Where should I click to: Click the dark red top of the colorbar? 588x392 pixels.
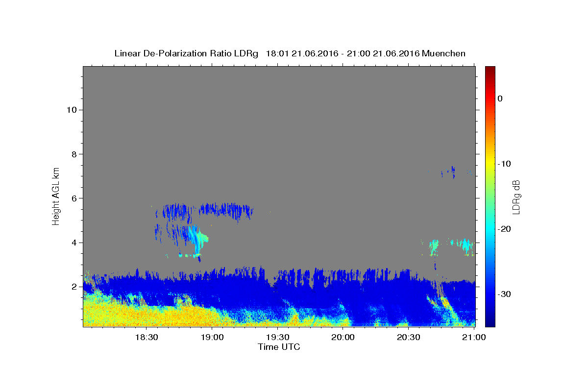490,70
